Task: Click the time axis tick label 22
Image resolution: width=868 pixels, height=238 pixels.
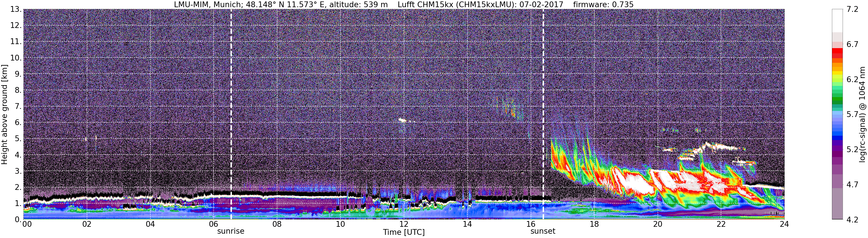Action: pos(721,224)
